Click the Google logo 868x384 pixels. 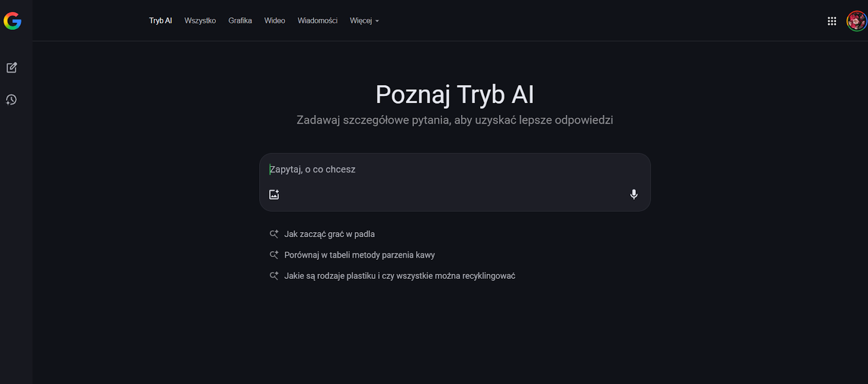(x=12, y=21)
